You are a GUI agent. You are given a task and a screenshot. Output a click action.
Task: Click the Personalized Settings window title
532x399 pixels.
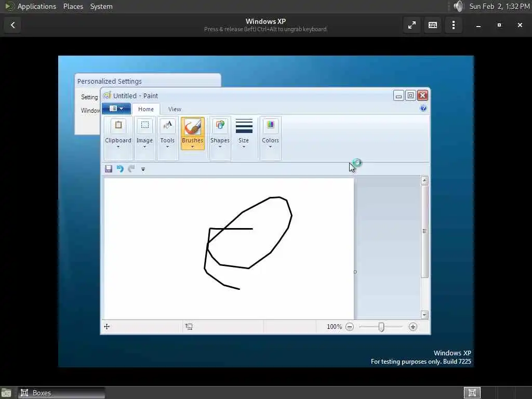pyautogui.click(x=110, y=82)
